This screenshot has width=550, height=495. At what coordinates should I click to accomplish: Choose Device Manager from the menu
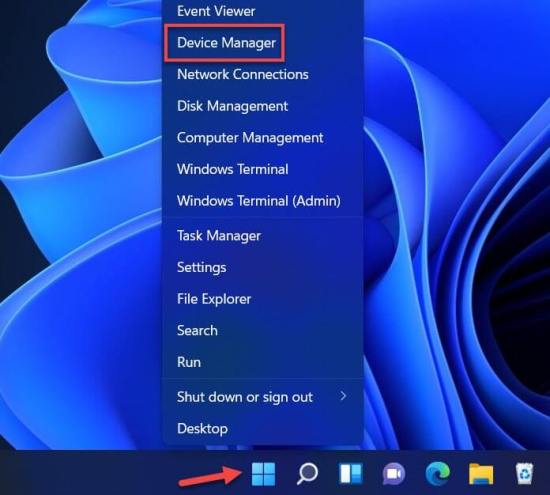262,43
